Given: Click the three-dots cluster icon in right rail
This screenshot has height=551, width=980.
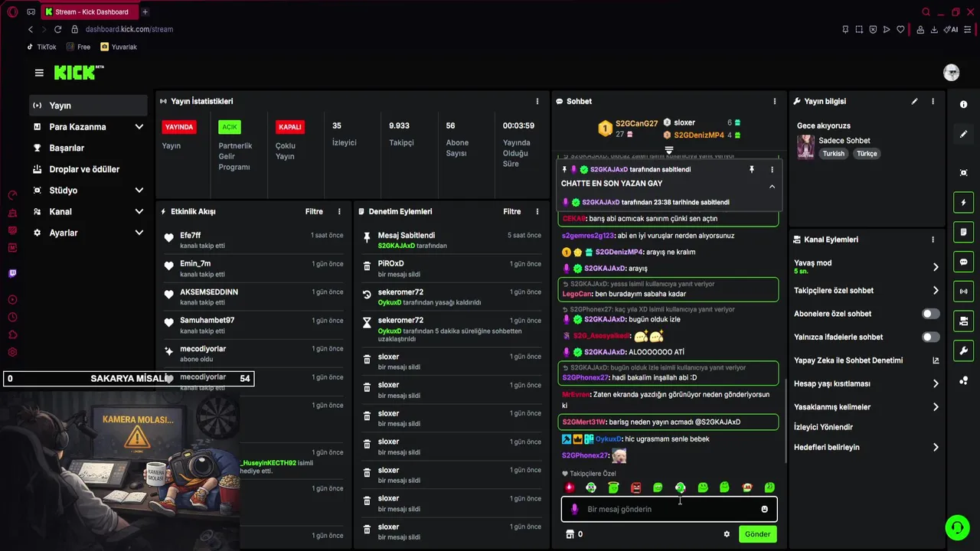Looking at the screenshot, I should tap(963, 380).
